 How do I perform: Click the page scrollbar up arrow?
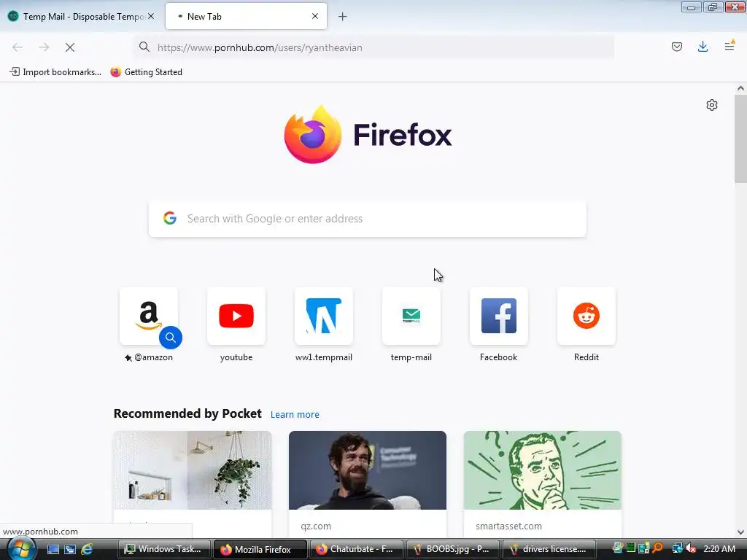click(x=740, y=88)
